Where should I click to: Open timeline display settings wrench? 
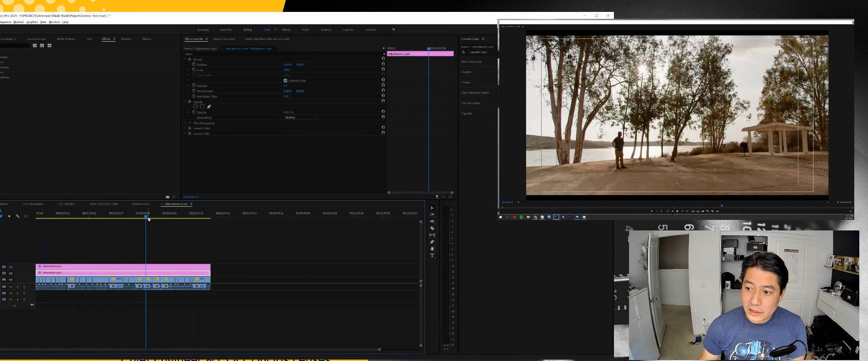[17, 216]
